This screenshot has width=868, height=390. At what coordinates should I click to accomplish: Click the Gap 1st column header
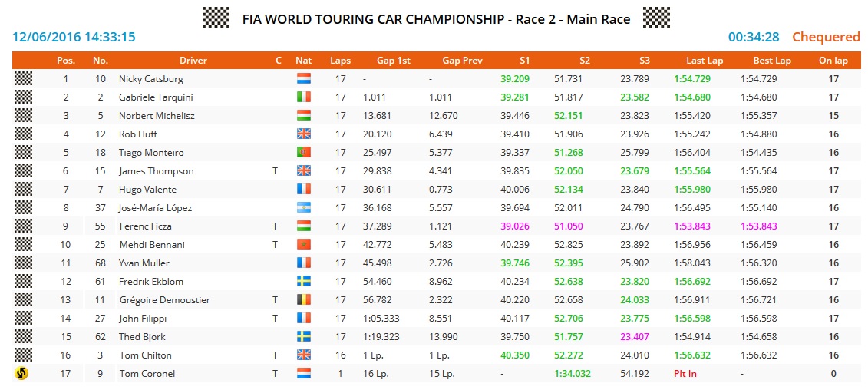tap(393, 61)
